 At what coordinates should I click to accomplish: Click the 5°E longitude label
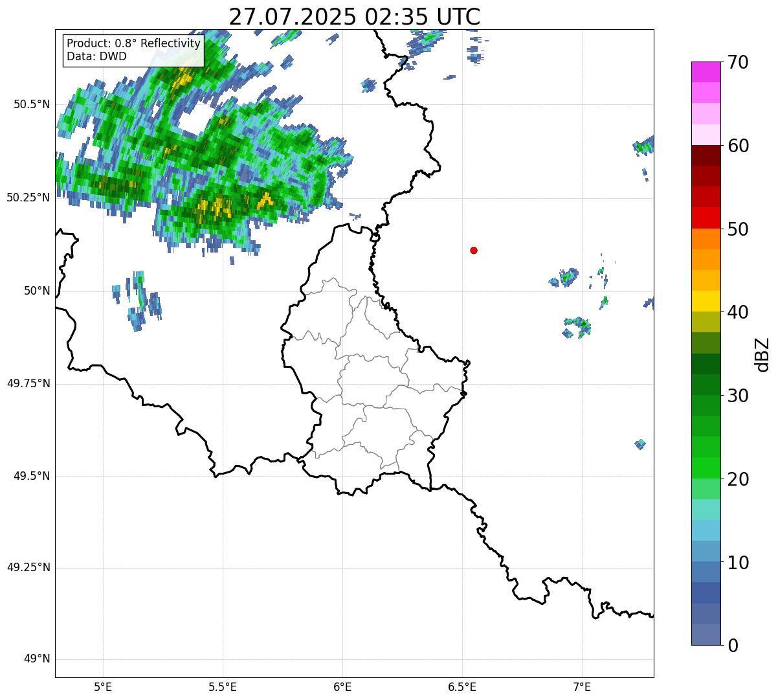pos(103,686)
